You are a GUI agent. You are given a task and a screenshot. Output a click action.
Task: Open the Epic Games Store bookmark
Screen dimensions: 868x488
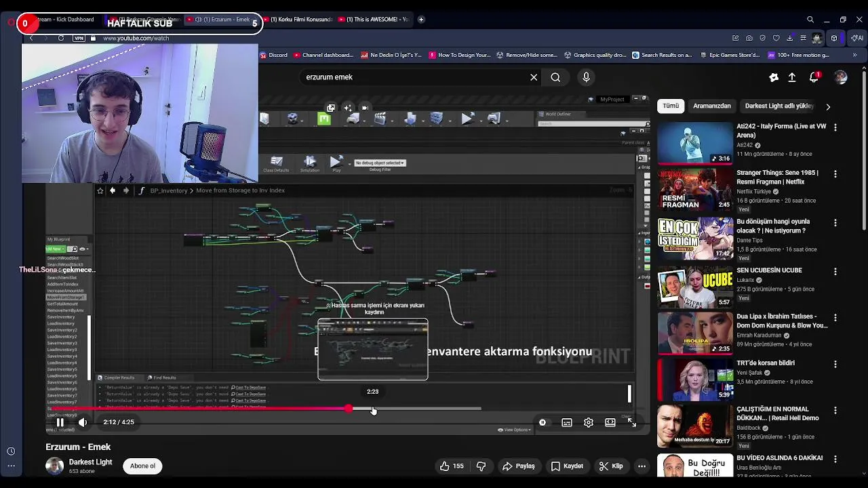730,56
